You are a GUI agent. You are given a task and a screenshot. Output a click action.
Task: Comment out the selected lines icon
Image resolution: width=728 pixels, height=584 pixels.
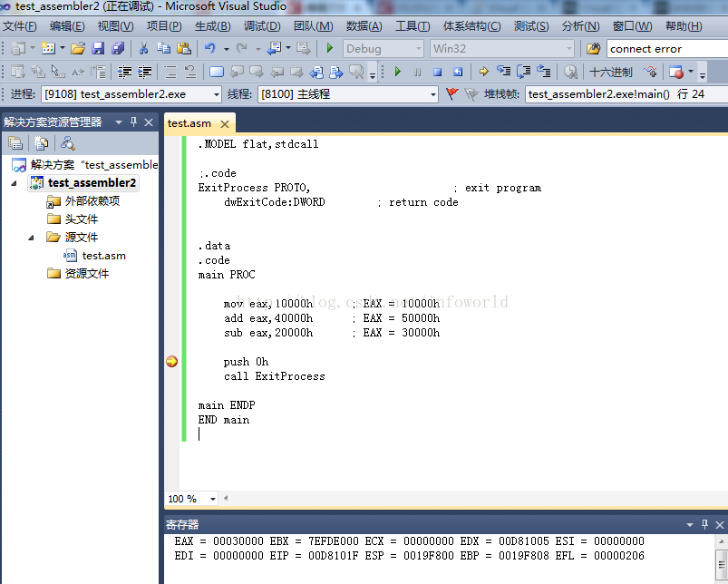point(170,72)
